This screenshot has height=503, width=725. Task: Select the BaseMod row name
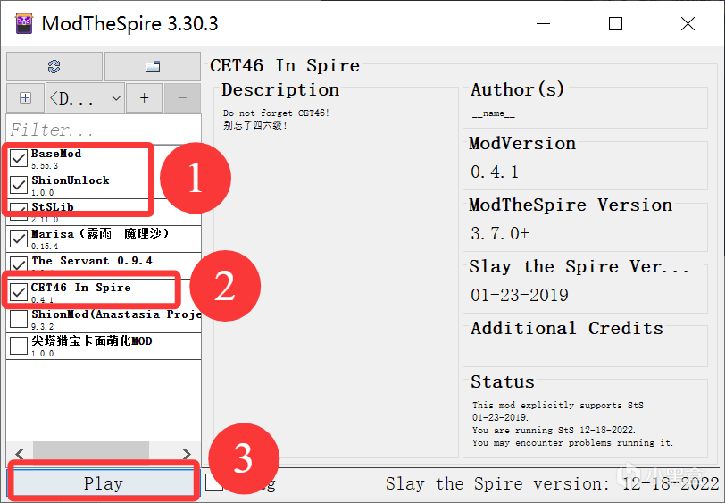[56, 153]
